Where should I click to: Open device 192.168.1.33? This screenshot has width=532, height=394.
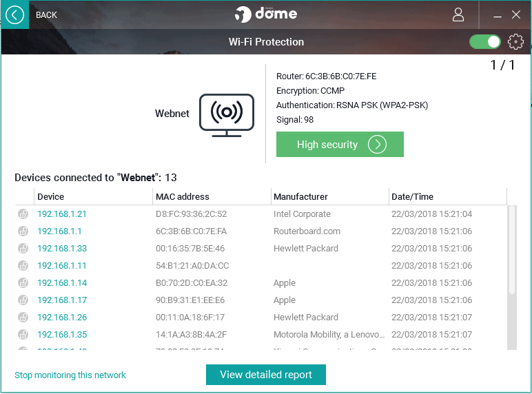pos(62,249)
